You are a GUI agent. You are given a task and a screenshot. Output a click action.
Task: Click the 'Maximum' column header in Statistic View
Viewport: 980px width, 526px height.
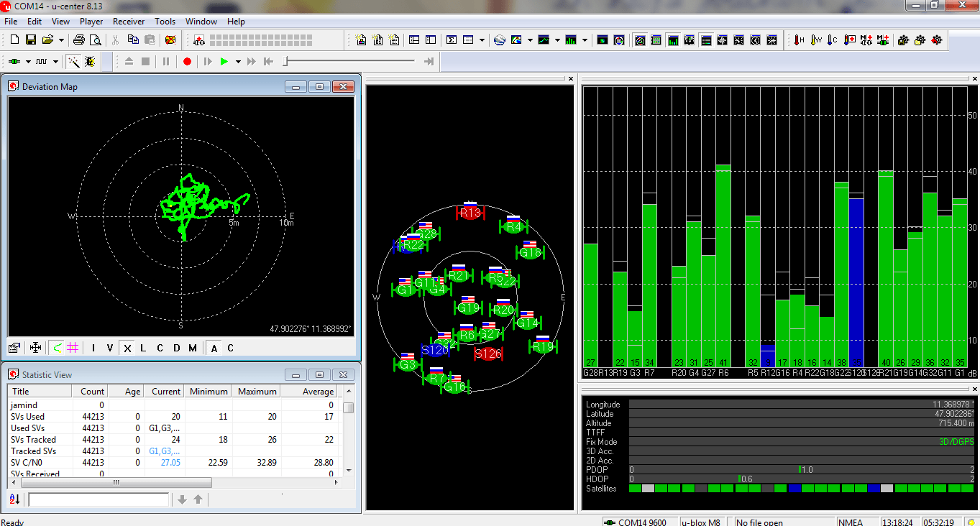(257, 392)
